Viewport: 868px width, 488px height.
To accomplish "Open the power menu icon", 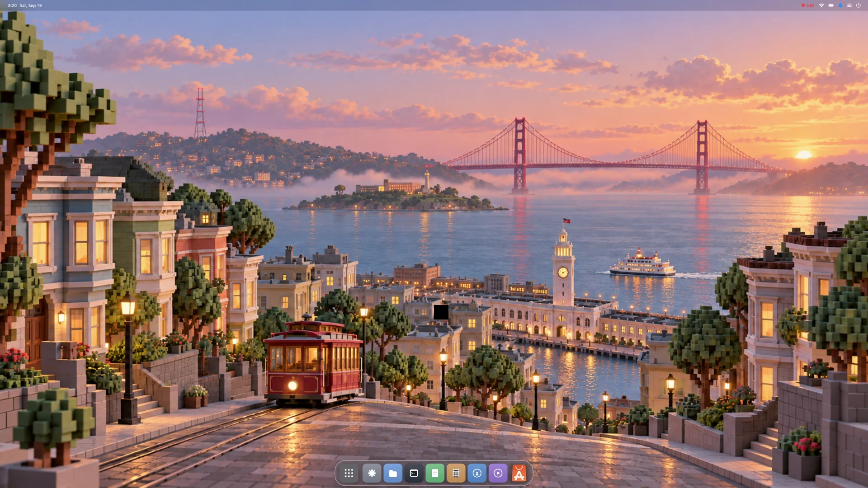I will pyautogui.click(x=859, y=5).
